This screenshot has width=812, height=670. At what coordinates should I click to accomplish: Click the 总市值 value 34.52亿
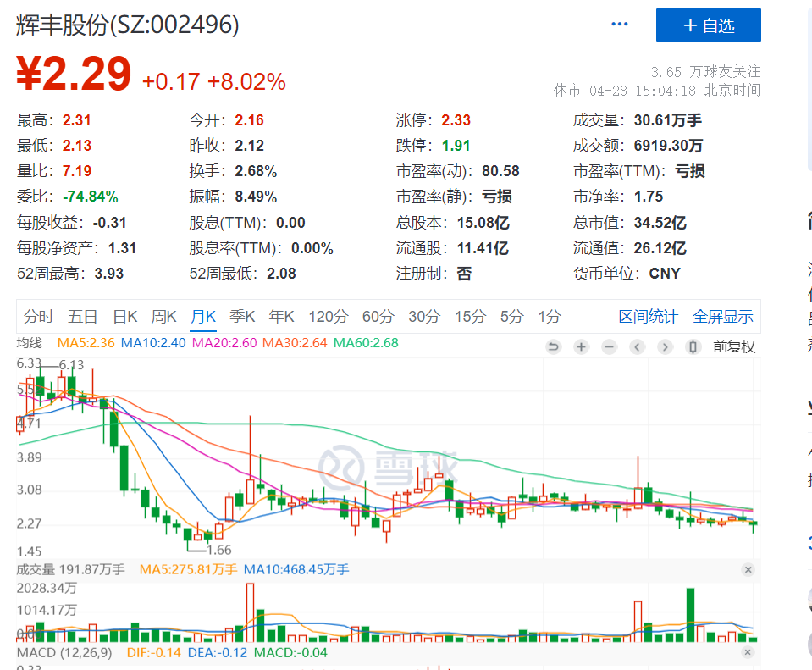pyautogui.click(x=660, y=223)
